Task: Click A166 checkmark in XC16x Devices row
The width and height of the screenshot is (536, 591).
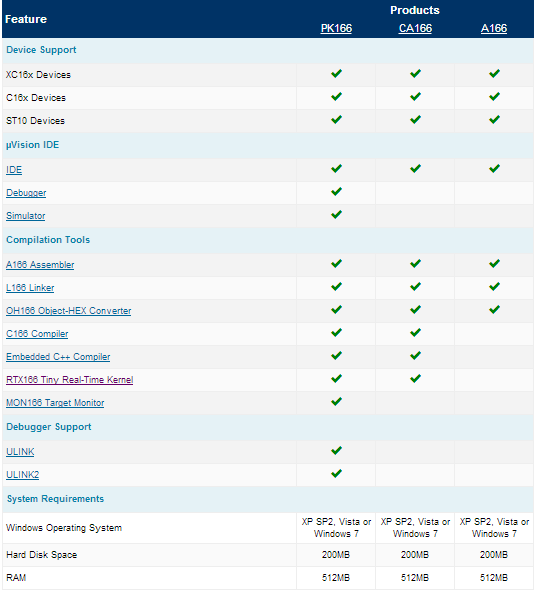Action: [494, 73]
